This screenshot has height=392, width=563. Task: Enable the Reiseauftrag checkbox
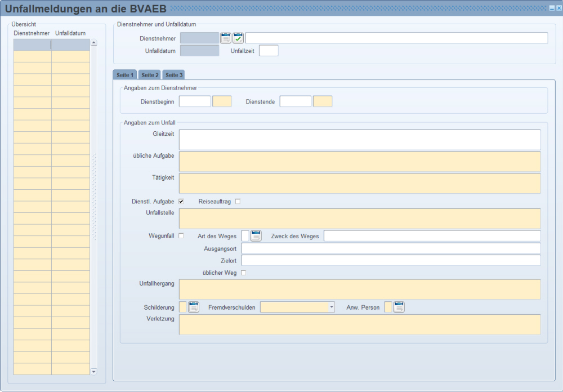click(238, 202)
